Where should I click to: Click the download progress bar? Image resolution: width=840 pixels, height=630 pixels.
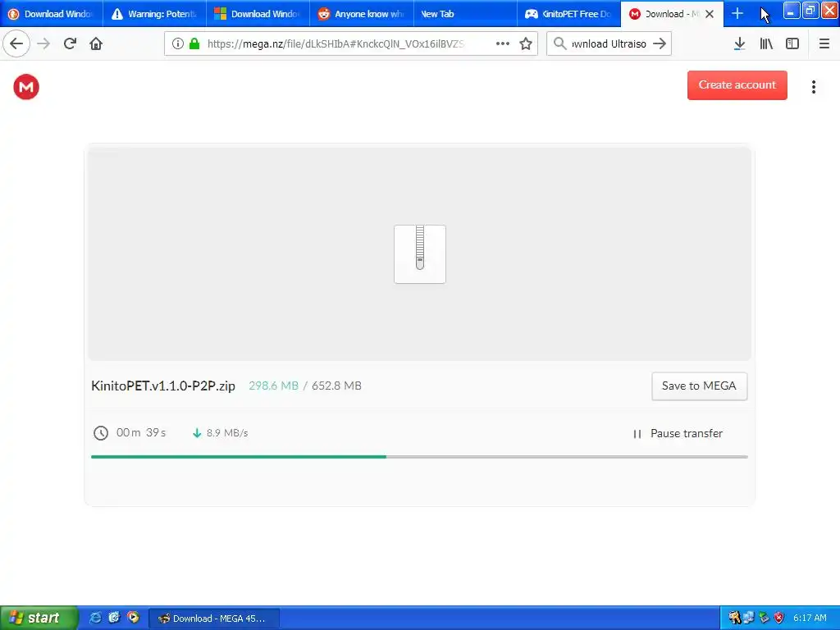pyautogui.click(x=419, y=457)
